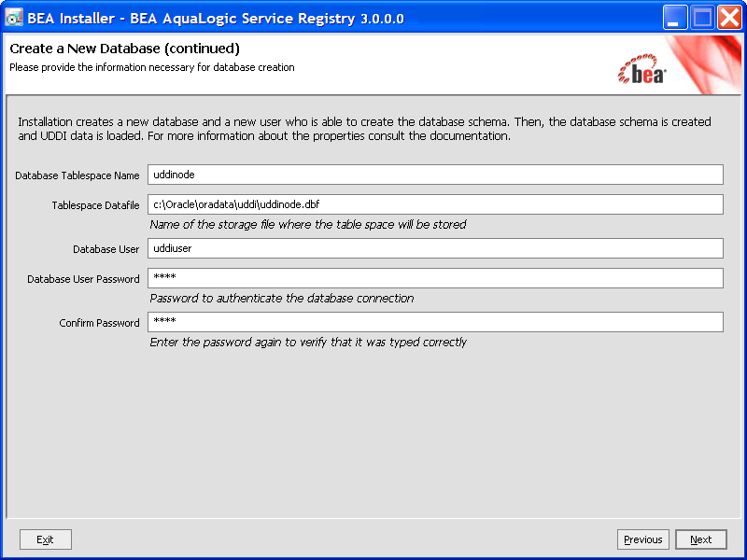Click the Confirm Password field
Viewport: 747px width, 560px height.
(435, 322)
